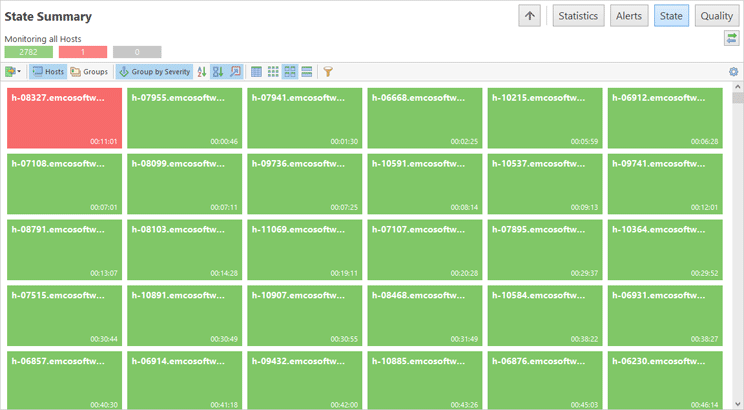This screenshot has width=744, height=410.
Task: Toggle Groups display mode
Action: (x=89, y=72)
